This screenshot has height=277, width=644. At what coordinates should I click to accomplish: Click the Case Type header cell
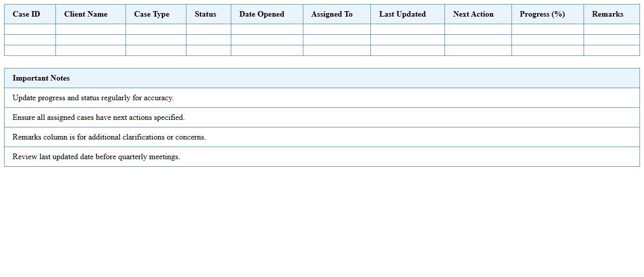click(x=156, y=14)
